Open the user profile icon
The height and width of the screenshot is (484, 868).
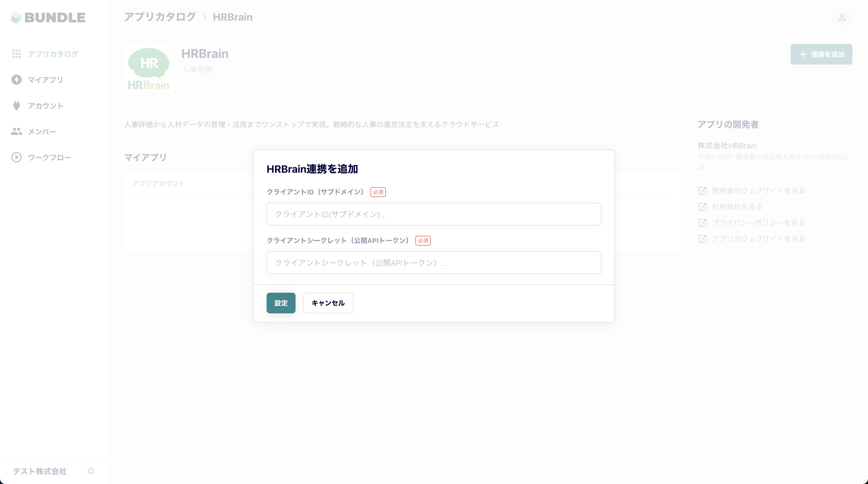842,17
